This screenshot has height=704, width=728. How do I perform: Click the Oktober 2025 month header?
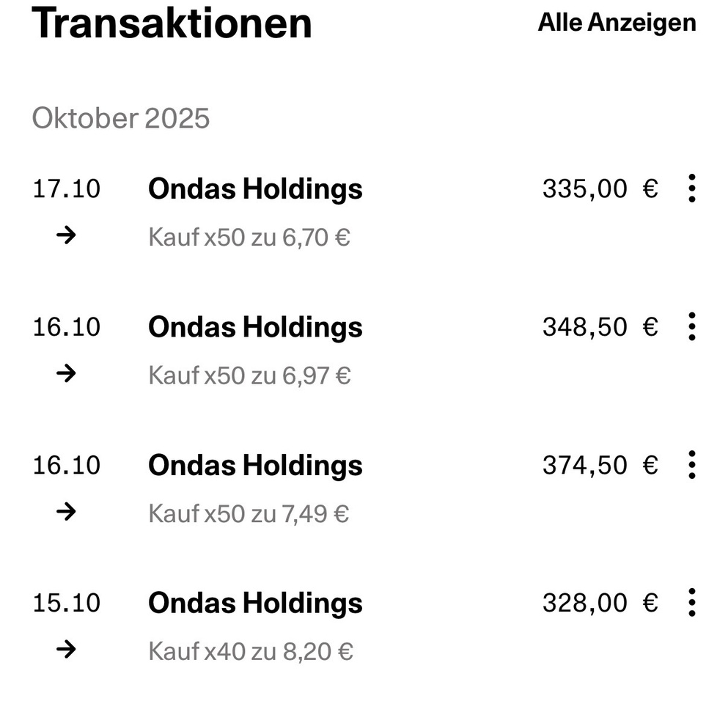121,118
